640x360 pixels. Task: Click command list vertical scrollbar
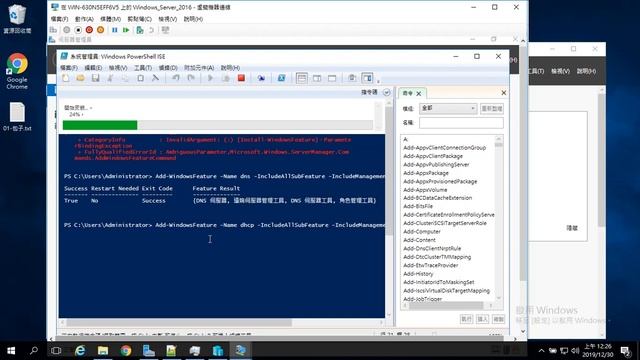(498, 218)
